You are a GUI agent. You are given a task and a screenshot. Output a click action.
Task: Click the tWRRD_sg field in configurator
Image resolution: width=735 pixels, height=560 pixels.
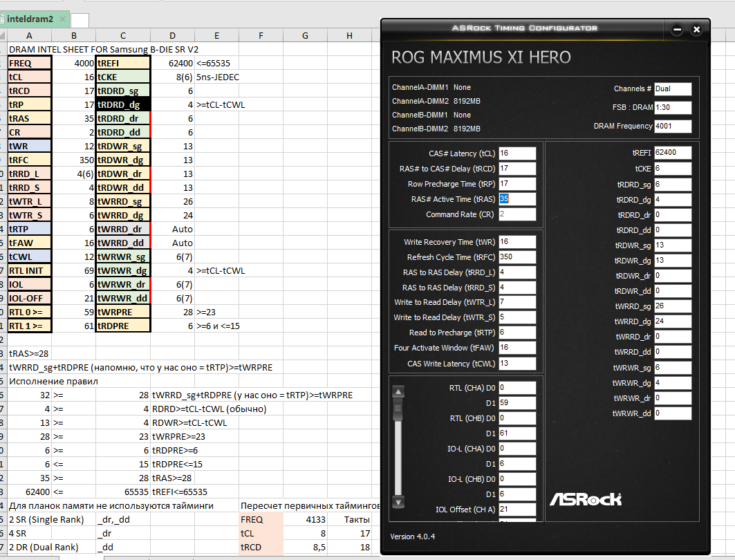pos(673,306)
